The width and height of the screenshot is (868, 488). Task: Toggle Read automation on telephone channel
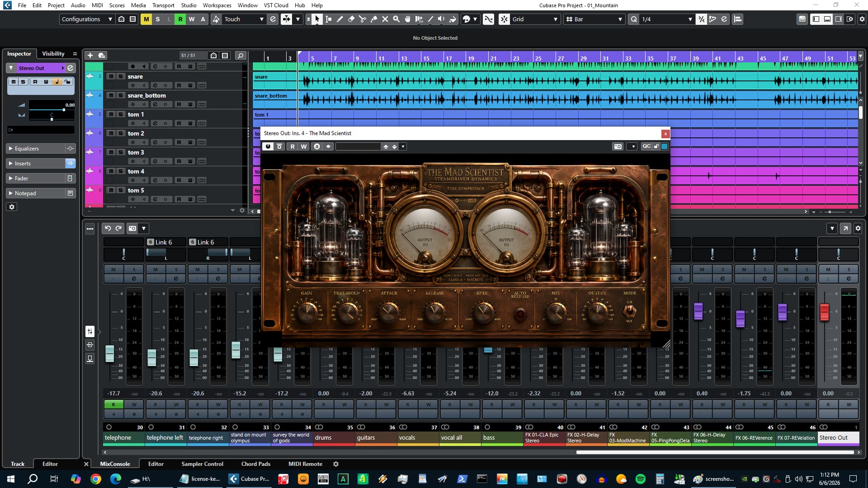click(113, 404)
